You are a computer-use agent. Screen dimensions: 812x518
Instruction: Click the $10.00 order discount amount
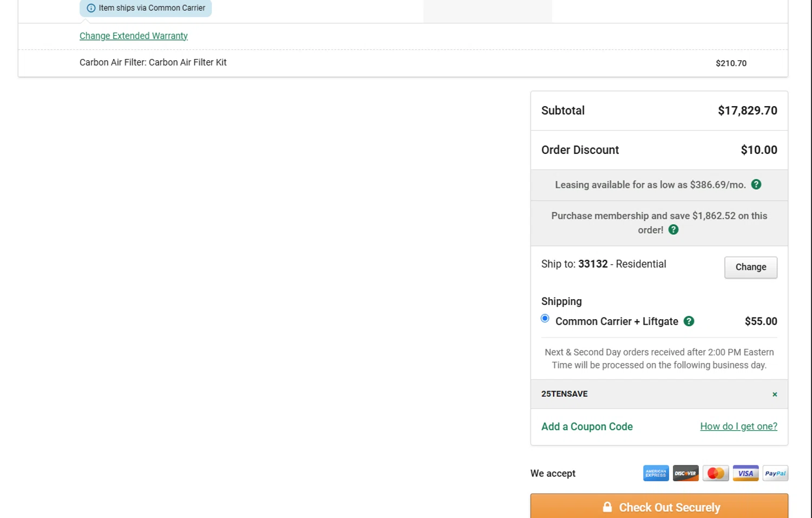coord(759,150)
